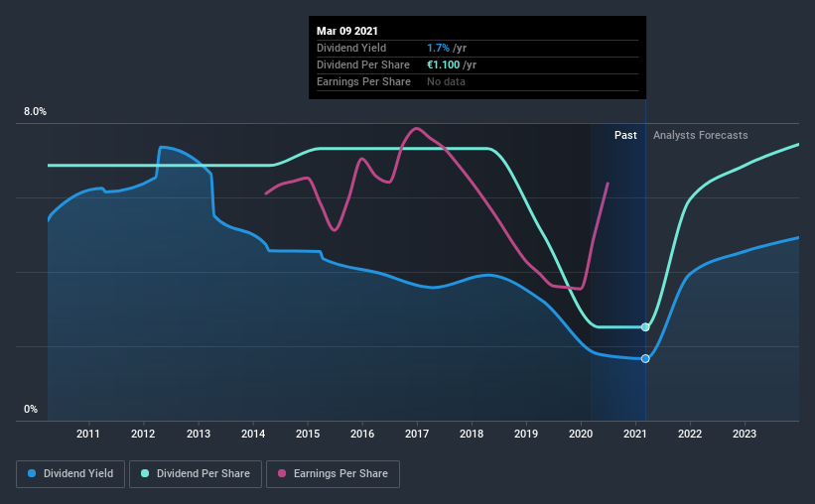Click the 8.0% y-axis label
Viewport: 815px width, 504px height.
click(x=35, y=112)
